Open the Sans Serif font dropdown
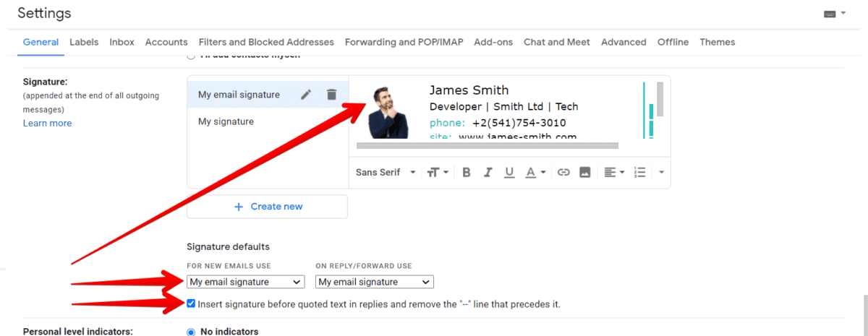868x336 pixels. click(386, 172)
